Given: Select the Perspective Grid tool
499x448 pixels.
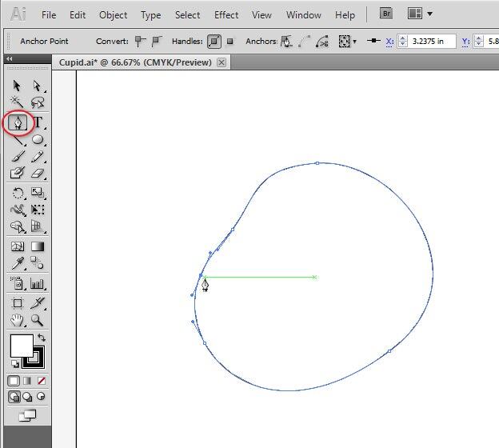Looking at the screenshot, I should pos(37,226).
